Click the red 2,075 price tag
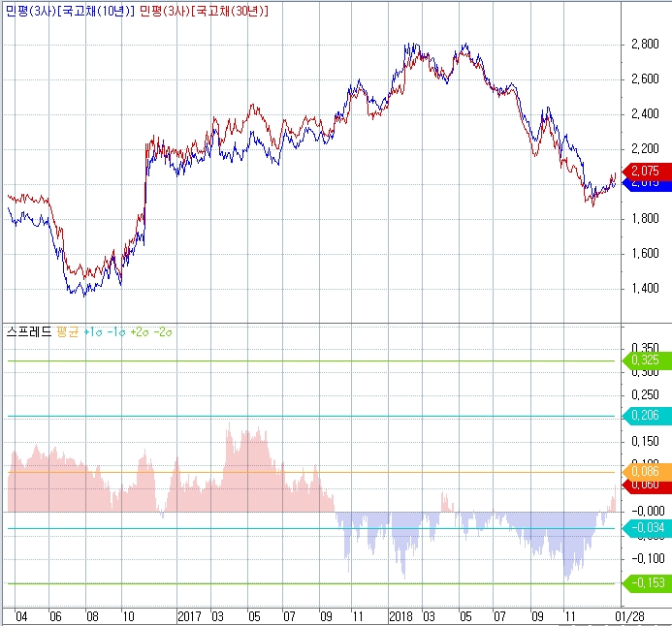Screen dimensions: 672x626 coord(644,172)
